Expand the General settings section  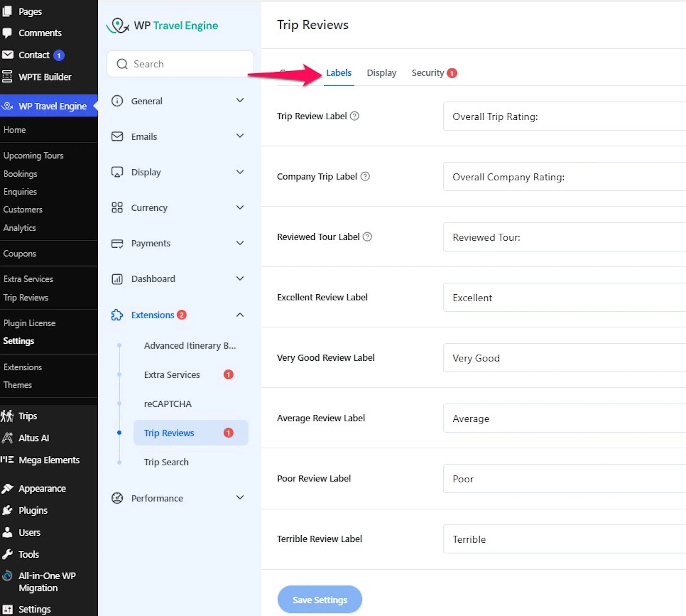[178, 101]
